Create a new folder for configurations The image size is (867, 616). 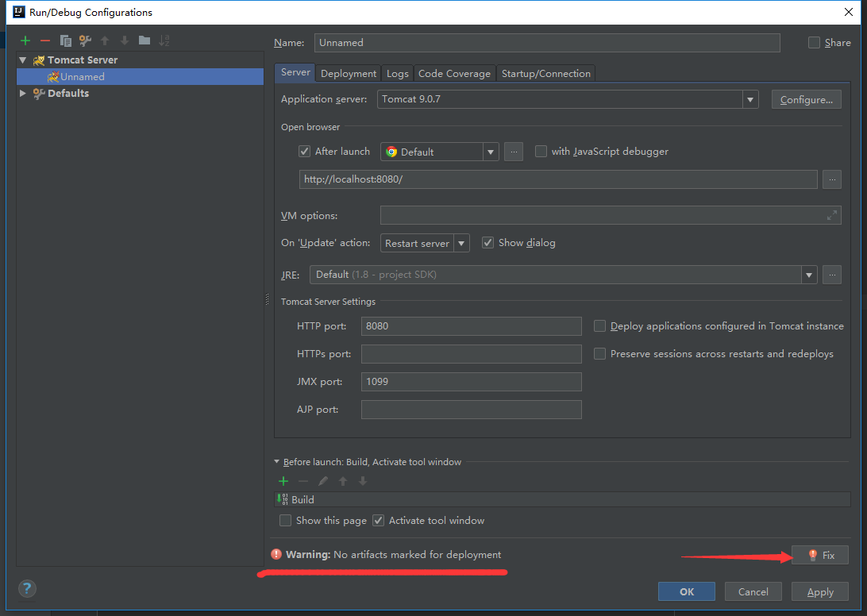[x=144, y=40]
